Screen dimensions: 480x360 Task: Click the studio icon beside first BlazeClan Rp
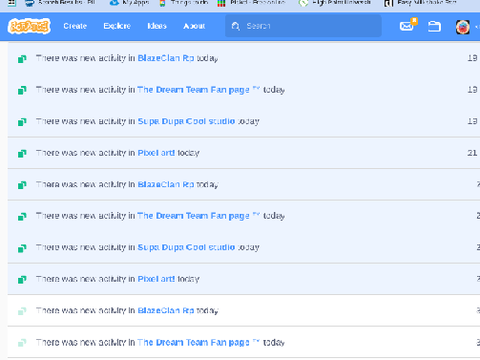[22, 59]
